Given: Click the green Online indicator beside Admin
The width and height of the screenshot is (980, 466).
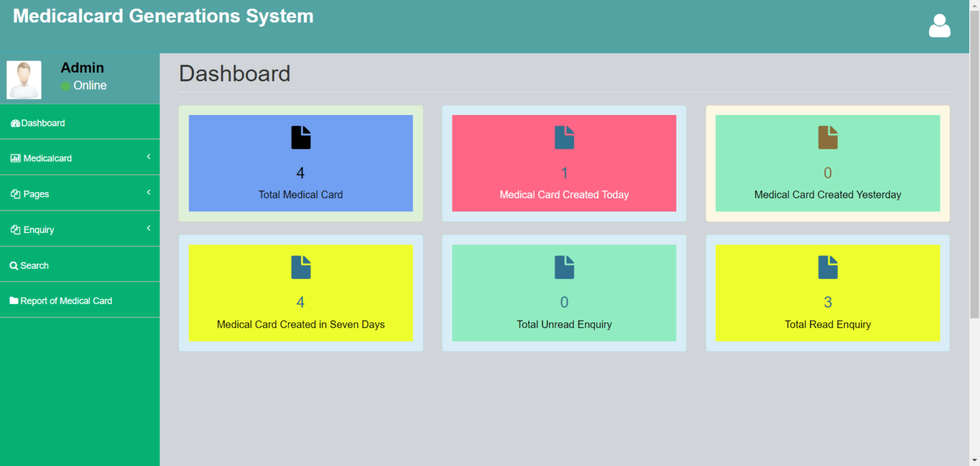Looking at the screenshot, I should [x=64, y=85].
